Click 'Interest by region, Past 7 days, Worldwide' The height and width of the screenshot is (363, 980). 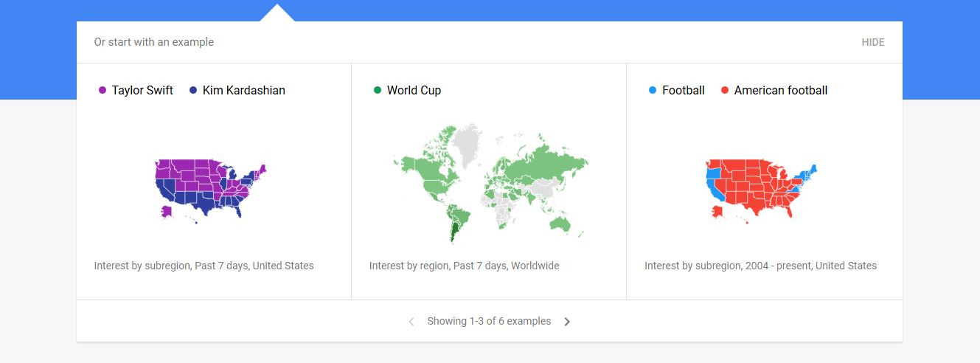[x=465, y=266]
